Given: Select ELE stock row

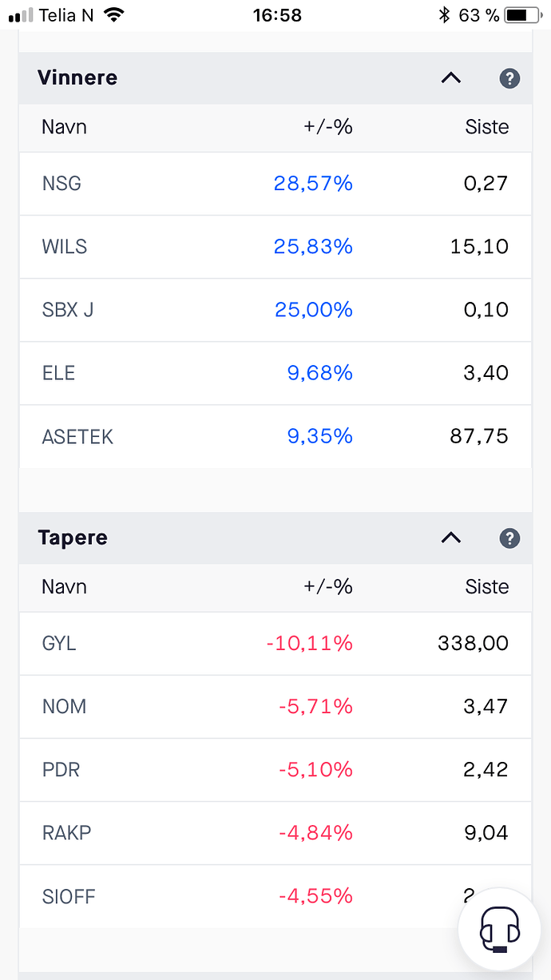Looking at the screenshot, I should [59, 373].
